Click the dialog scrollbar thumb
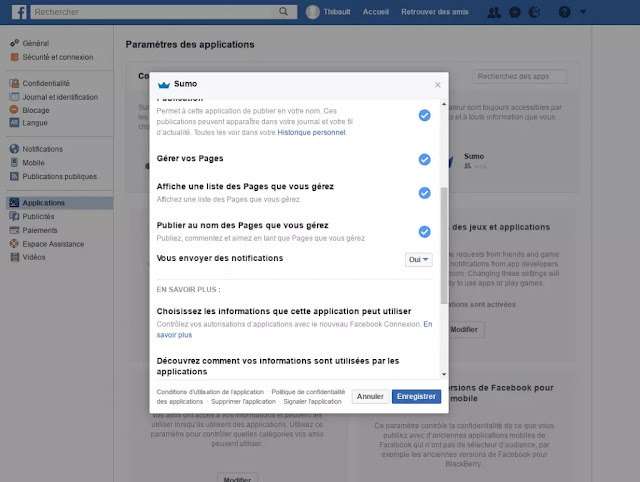640x482 pixels. point(444,246)
